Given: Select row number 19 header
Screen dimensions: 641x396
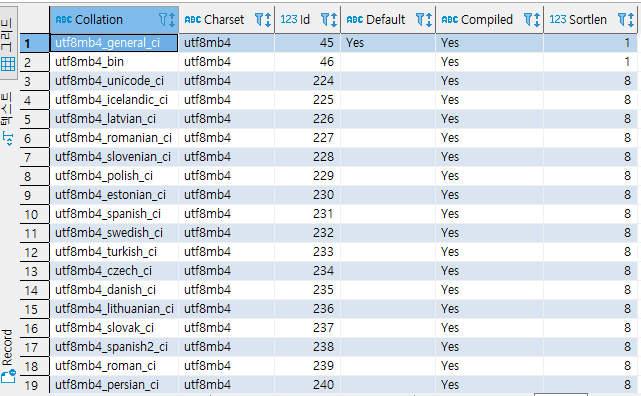Looking at the screenshot, I should pyautogui.click(x=35, y=385).
